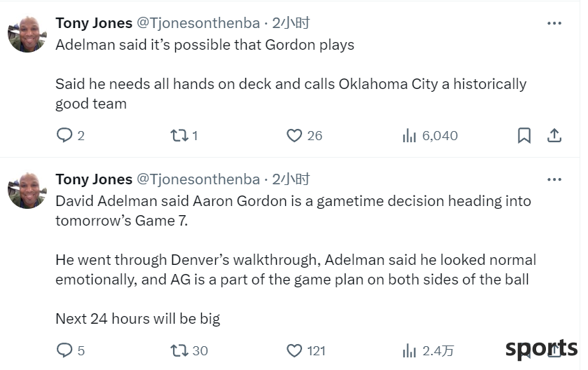Viewport: 588px width, 370px height.
Task: Open Tony Jones avatar on first tweet
Action: (27, 34)
